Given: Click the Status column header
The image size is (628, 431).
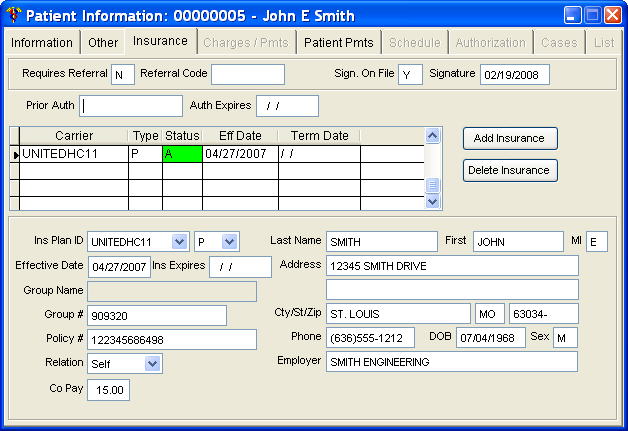Looking at the screenshot, I should tap(182, 136).
